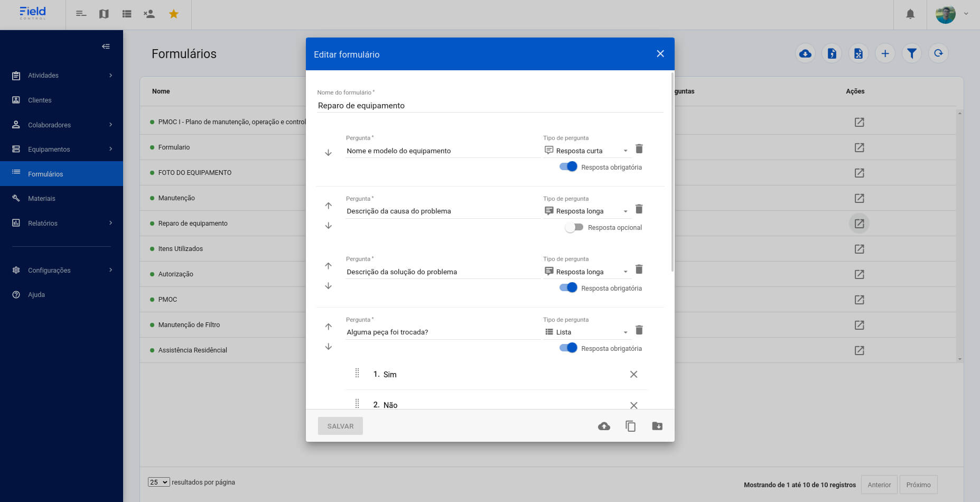Open the filter funnel on Formulários page
980x502 pixels.
click(x=911, y=53)
